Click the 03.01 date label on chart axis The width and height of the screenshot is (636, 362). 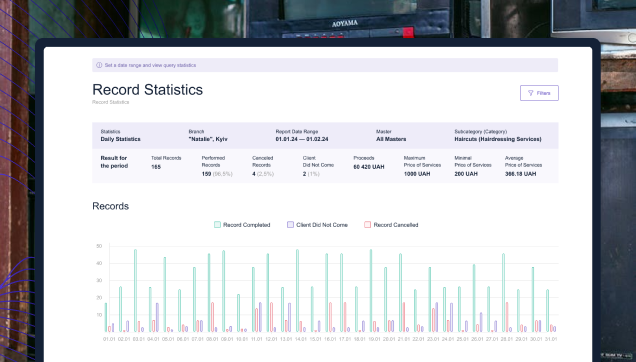(x=138, y=339)
